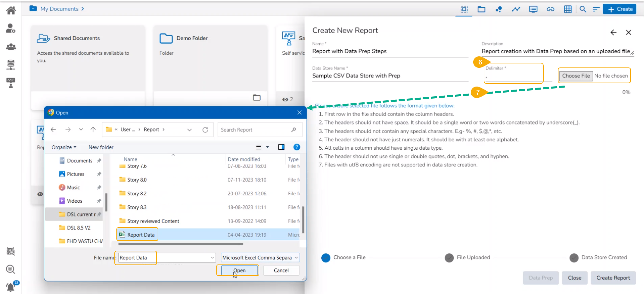Click the Choose File button
Viewport: 644px width, 294px height.
pyautogui.click(x=576, y=76)
